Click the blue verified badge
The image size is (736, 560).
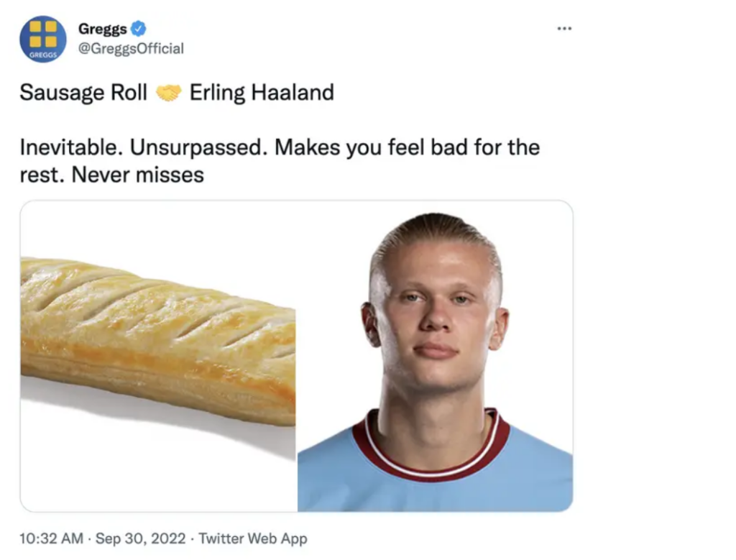click(138, 29)
